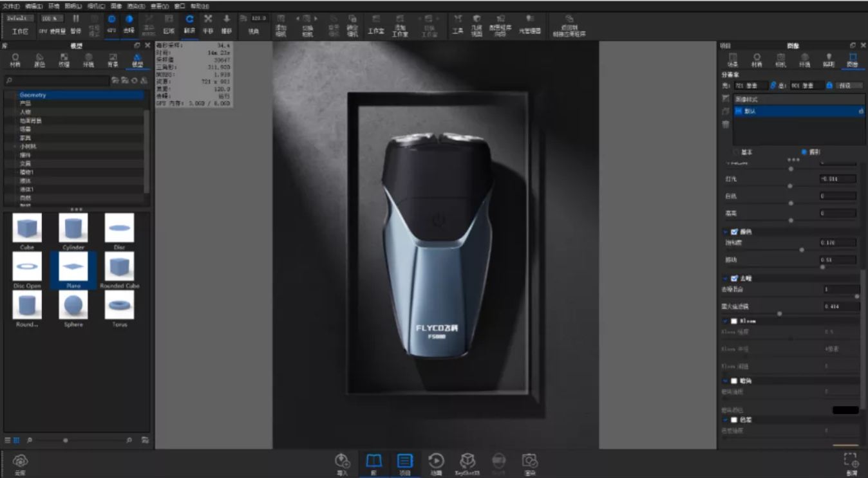
Task: Collapse the Color (颜色) section arrow
Action: point(726,232)
